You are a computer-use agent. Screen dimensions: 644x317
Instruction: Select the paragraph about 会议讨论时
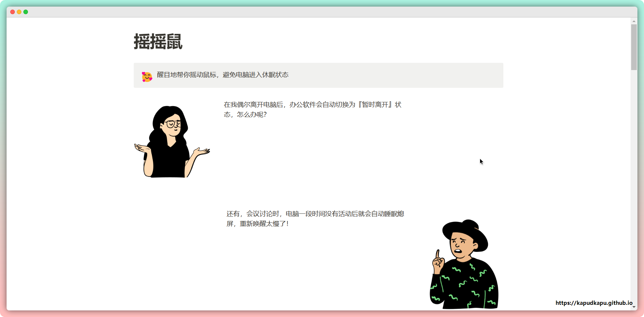pyautogui.click(x=315, y=219)
